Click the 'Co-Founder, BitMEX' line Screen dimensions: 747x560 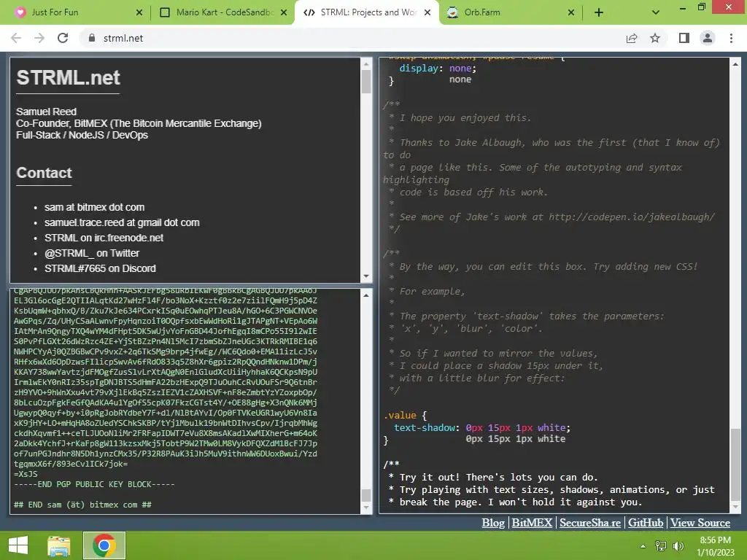(x=139, y=123)
